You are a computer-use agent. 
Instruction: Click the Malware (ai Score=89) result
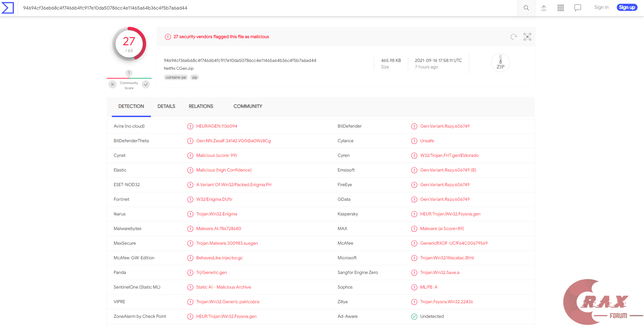442,229
